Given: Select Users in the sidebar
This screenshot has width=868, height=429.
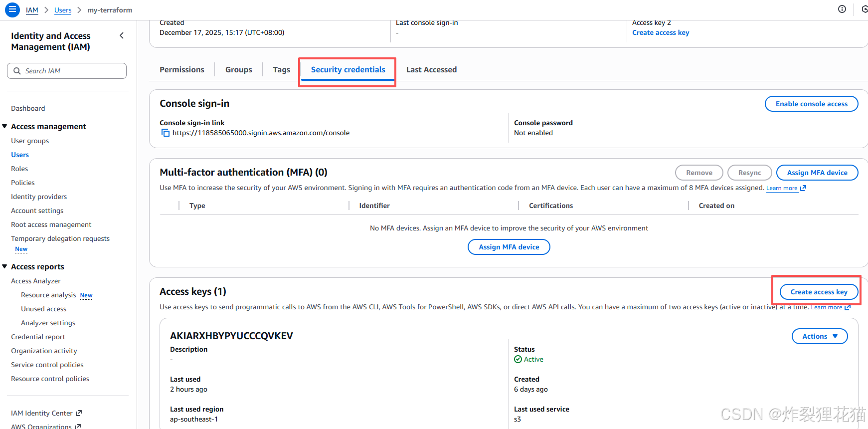Looking at the screenshot, I should point(20,155).
